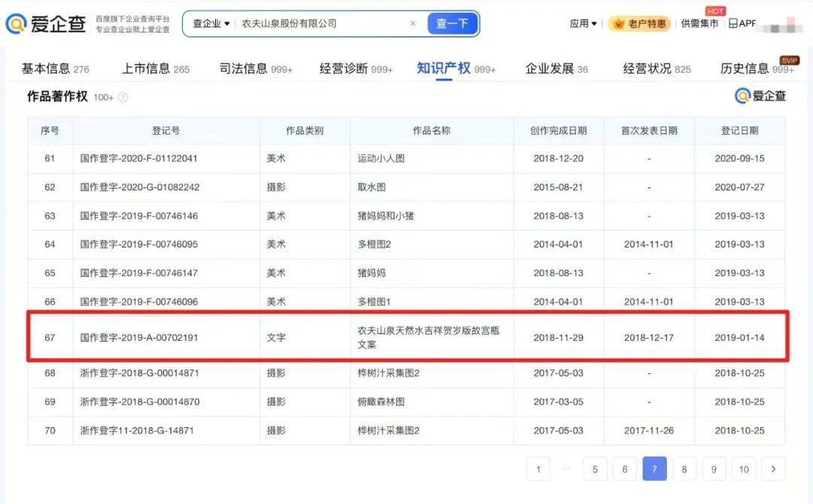
Task: Click the 爱企查 watermark icon above the table
Action: pyautogui.click(x=742, y=96)
